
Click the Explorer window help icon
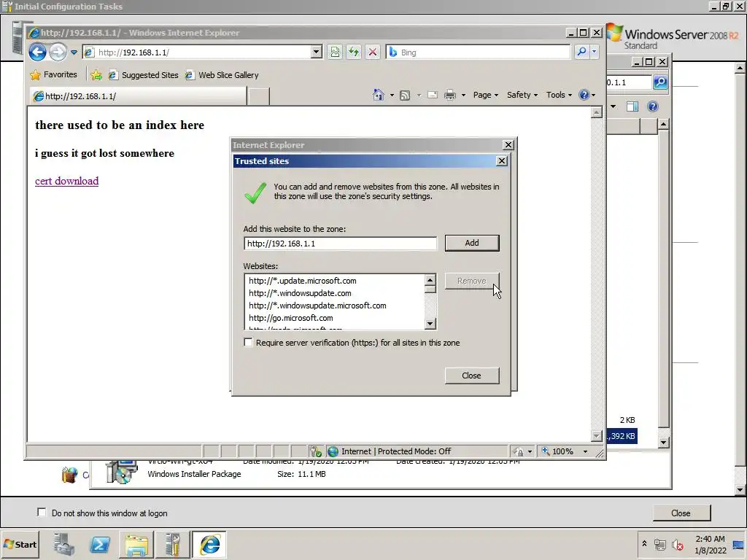point(653,106)
